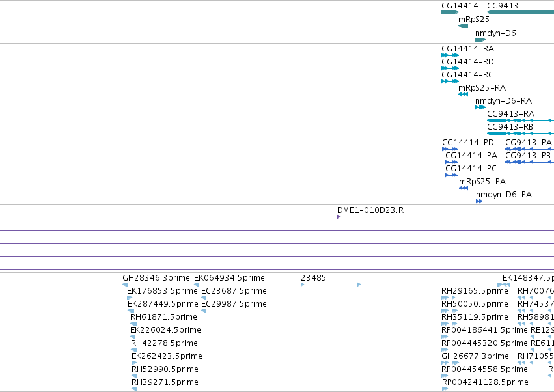Open the nmdyn-D6-PA protein feature
Viewport: 554px width, 392px height.
click(x=479, y=202)
